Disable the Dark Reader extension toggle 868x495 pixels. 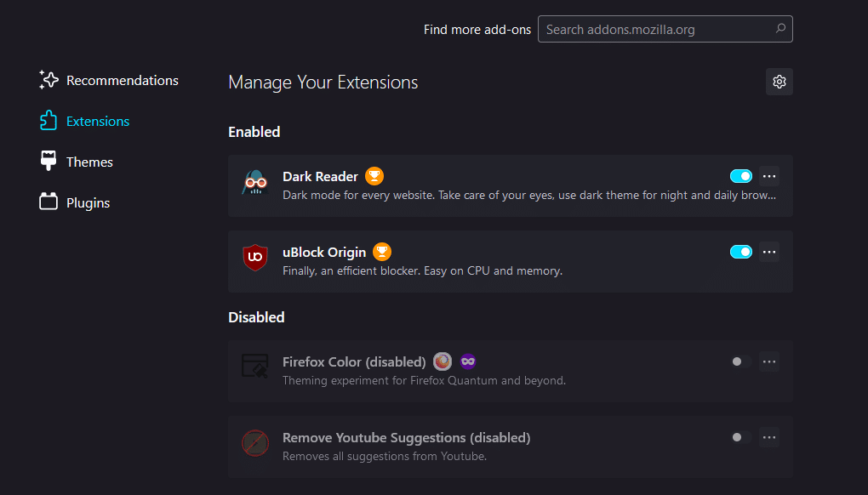tap(740, 176)
